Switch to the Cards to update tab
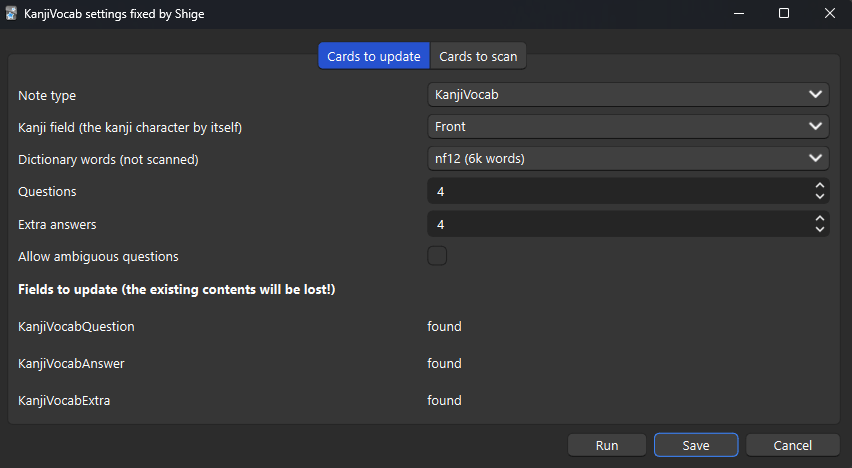852x468 pixels. click(373, 56)
